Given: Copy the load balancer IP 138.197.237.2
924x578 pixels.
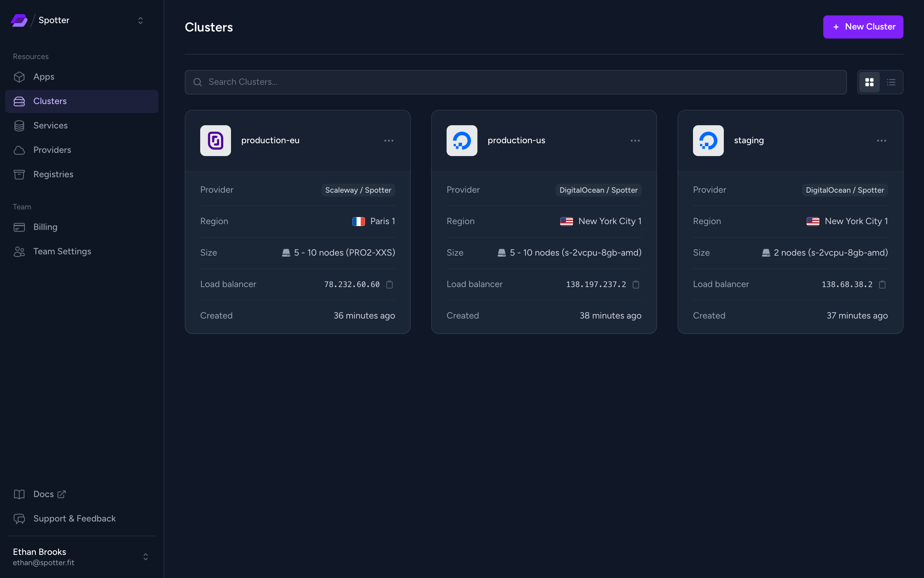Looking at the screenshot, I should coord(636,285).
